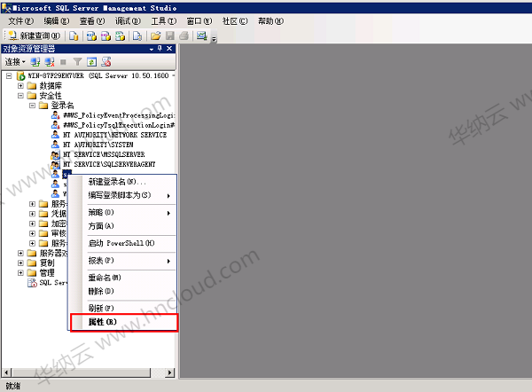
Task: Choose 刷新(F) from context menu
Action: (x=123, y=308)
